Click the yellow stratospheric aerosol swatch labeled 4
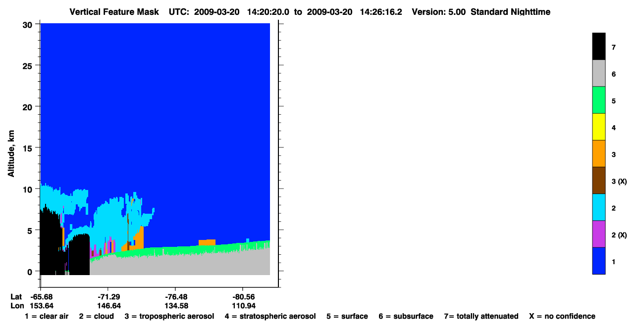 [x=598, y=127]
